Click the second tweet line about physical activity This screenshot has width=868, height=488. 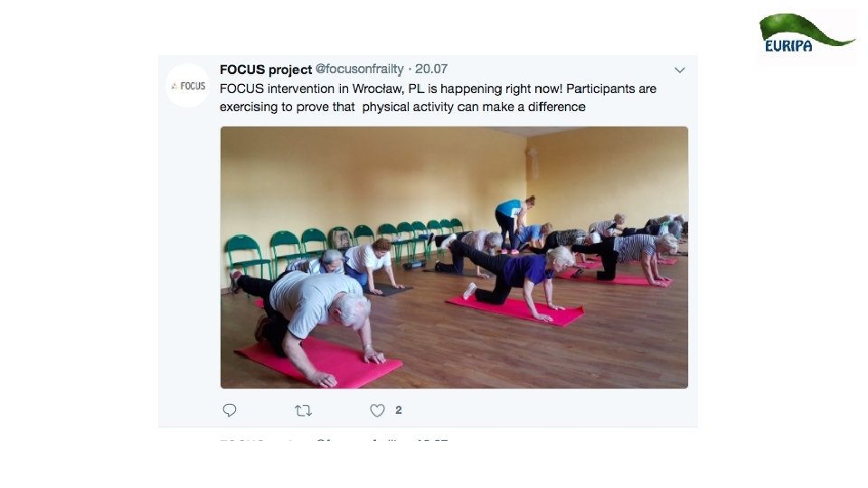(402, 107)
